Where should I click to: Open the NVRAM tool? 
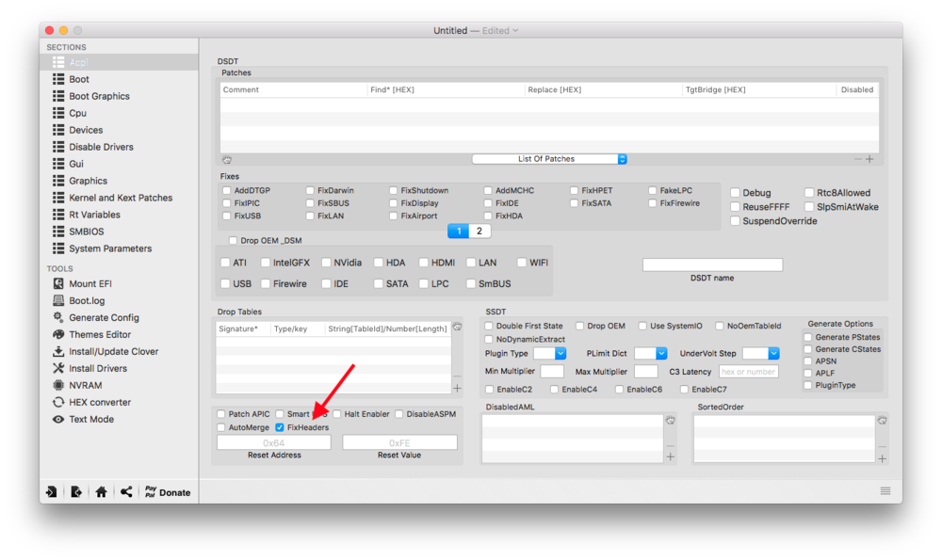click(x=85, y=386)
